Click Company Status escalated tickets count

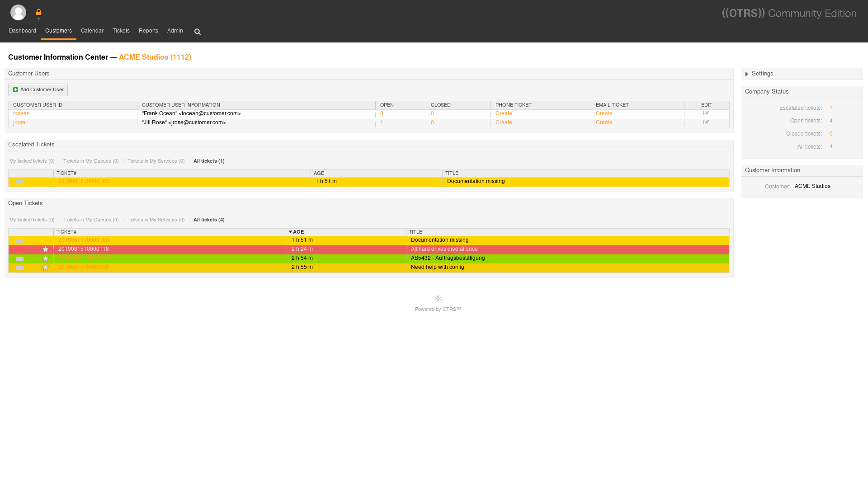[831, 108]
